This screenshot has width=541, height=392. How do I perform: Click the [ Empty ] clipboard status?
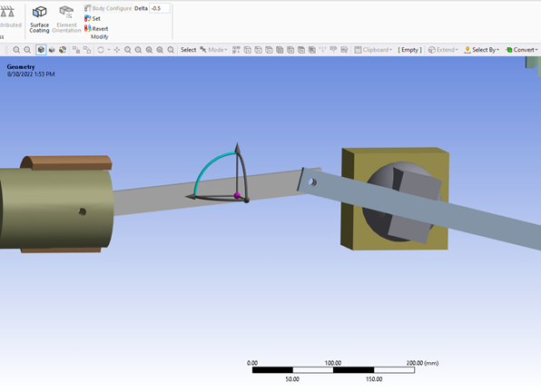[409, 50]
